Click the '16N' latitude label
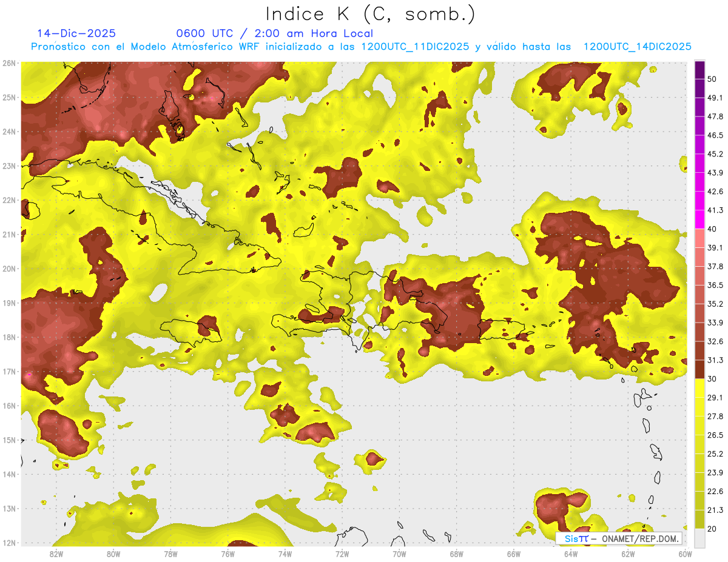This screenshot has width=728, height=562. [x=9, y=406]
